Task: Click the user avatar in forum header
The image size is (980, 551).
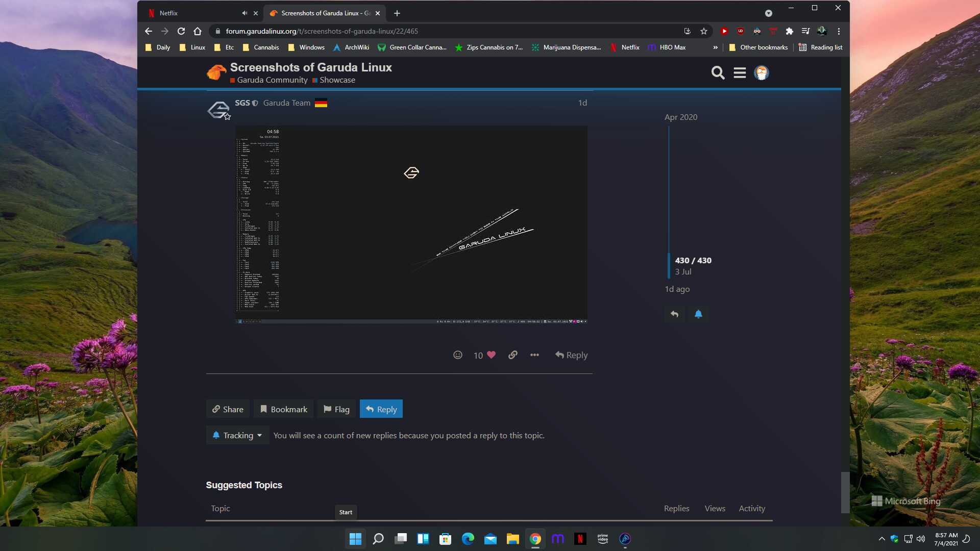Action: click(x=761, y=73)
